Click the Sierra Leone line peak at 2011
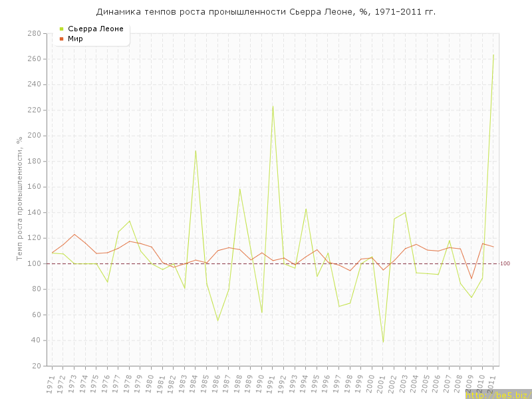 [x=493, y=55]
